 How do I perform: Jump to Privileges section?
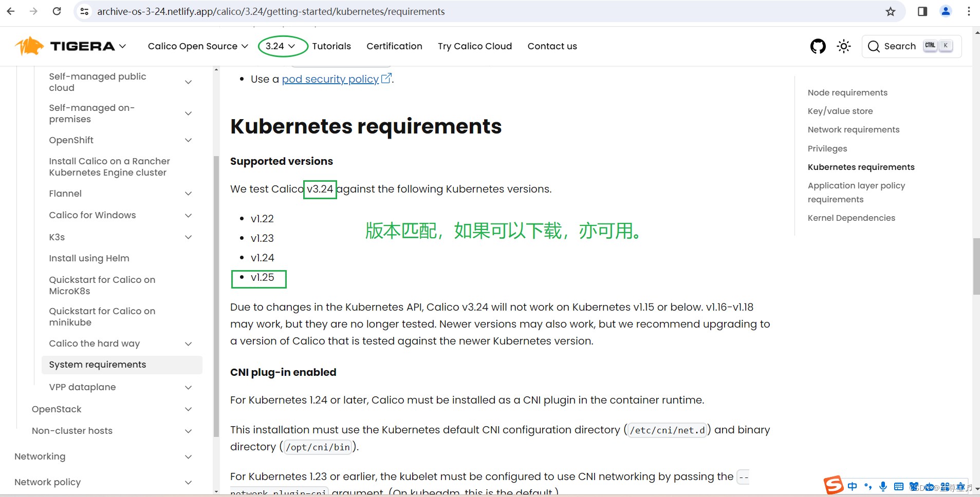(827, 148)
